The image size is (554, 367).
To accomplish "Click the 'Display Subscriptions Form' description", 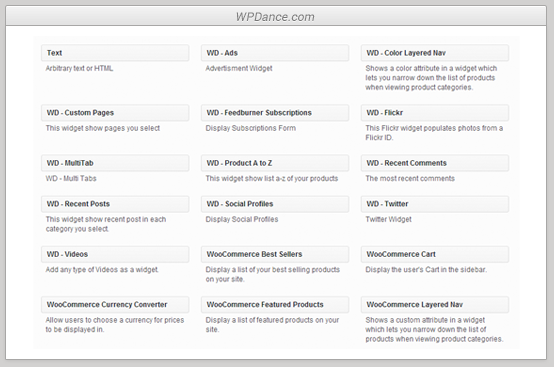I will pyautogui.click(x=251, y=128).
